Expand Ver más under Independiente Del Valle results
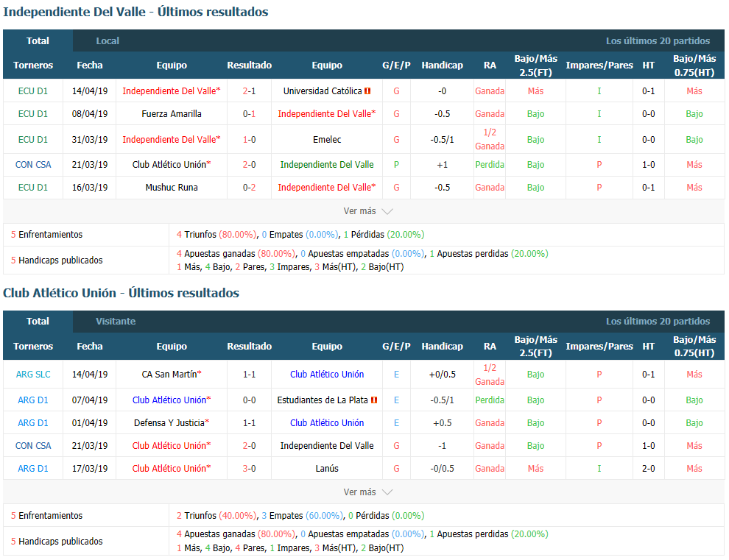729x560 pixels. click(367, 211)
